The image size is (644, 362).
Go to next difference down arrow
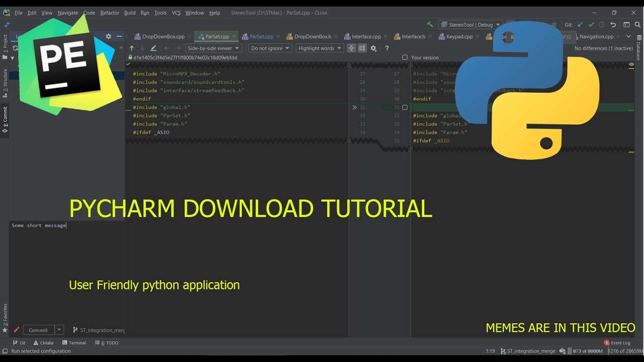coord(142,48)
